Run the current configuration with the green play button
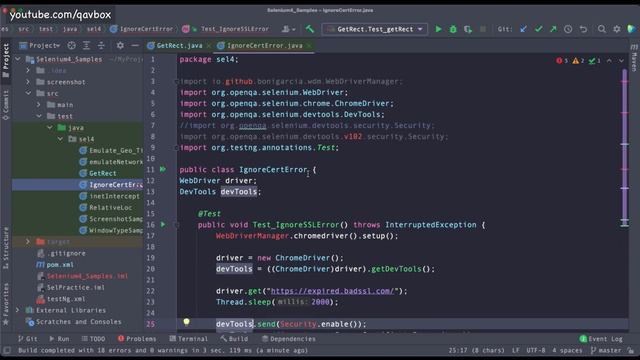This screenshot has width=640, height=360. [438, 29]
